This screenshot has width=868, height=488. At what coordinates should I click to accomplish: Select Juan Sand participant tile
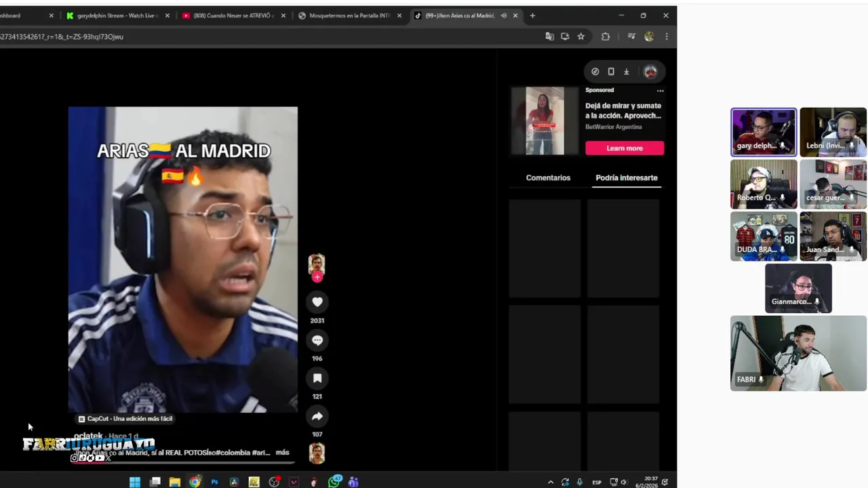coord(833,236)
